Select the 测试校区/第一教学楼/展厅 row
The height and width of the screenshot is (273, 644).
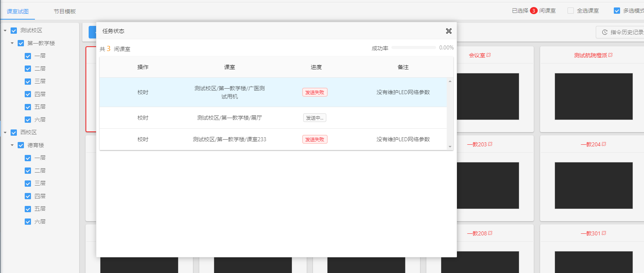(273, 118)
